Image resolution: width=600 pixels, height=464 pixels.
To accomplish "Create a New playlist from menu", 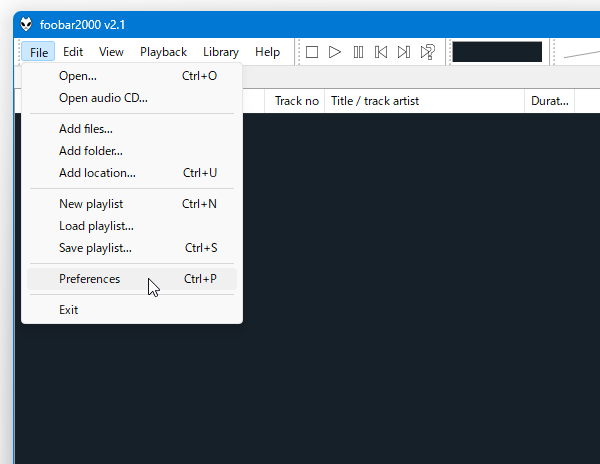I will 132,204.
